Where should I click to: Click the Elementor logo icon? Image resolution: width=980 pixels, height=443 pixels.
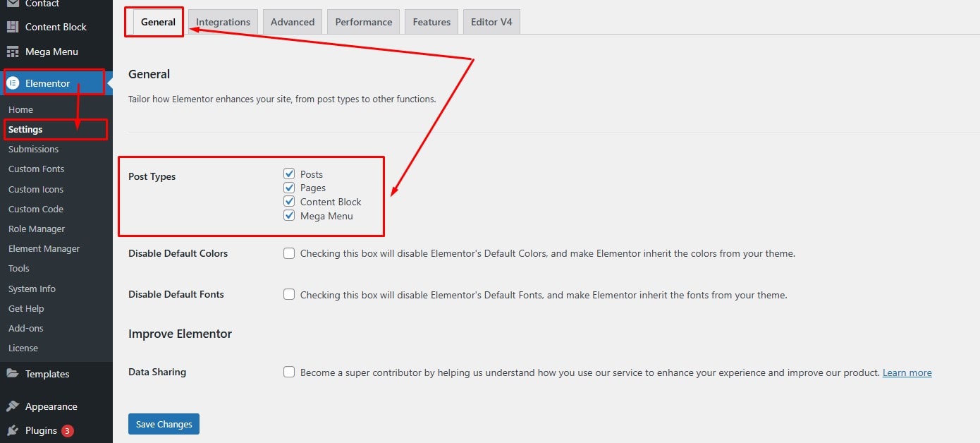coord(13,83)
